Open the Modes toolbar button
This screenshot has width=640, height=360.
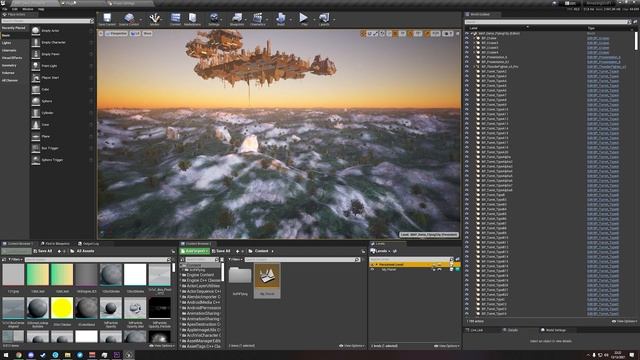click(154, 18)
